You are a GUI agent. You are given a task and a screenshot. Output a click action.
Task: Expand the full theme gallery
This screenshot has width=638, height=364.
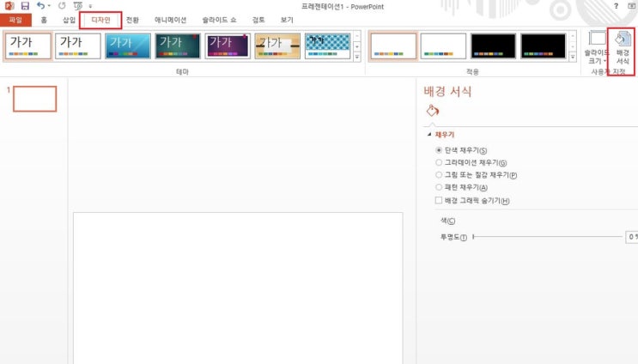click(x=357, y=57)
